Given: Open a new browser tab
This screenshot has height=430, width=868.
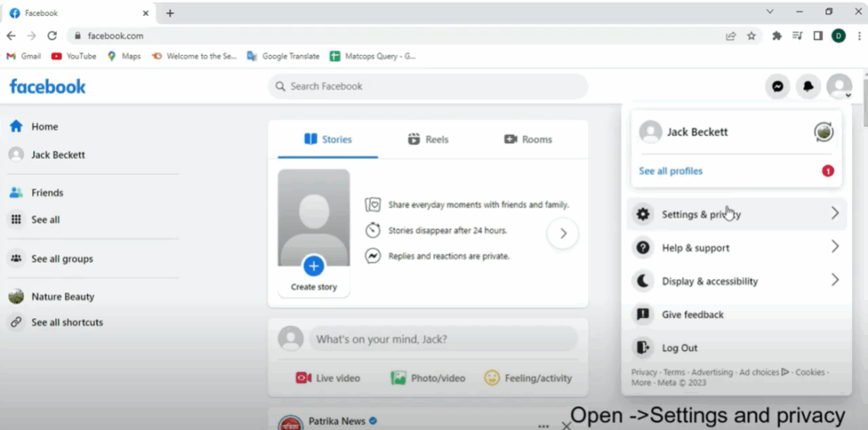Looking at the screenshot, I should [170, 14].
